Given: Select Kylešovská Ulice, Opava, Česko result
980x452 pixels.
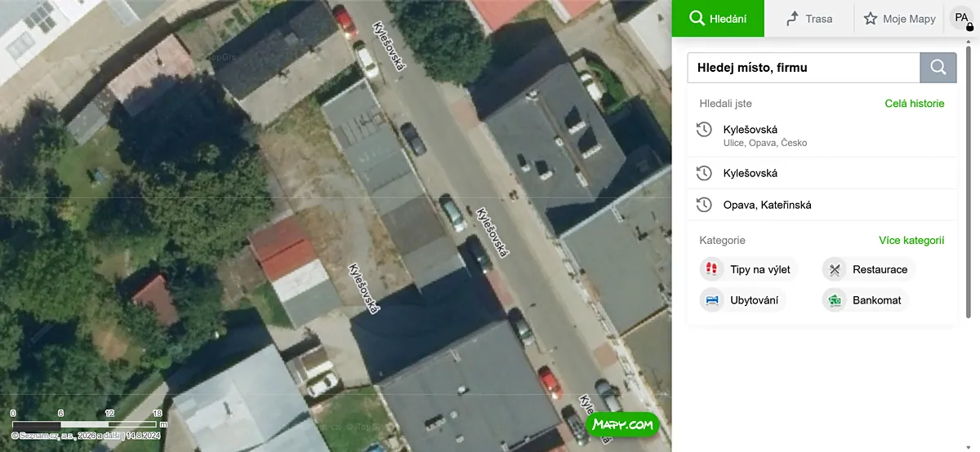Looking at the screenshot, I should (822, 135).
